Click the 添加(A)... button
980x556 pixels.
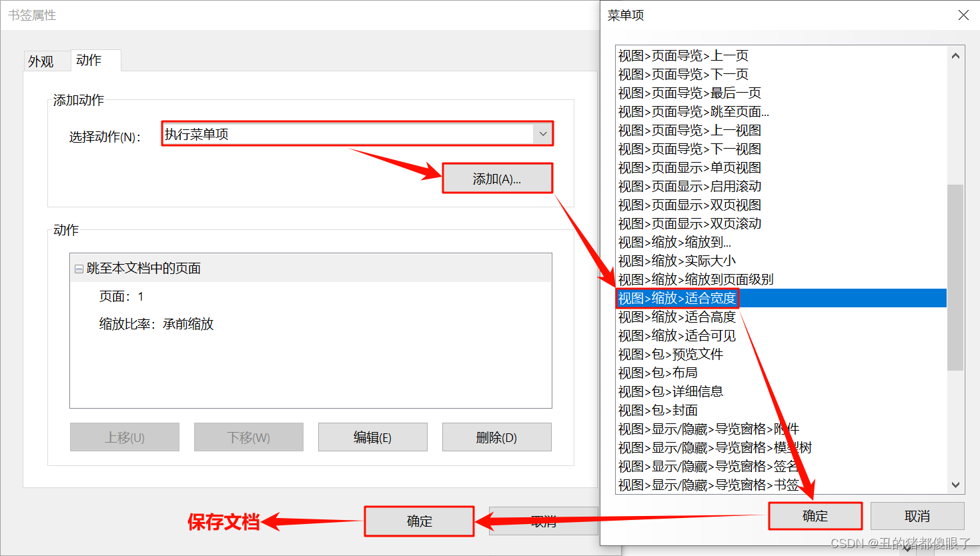pyautogui.click(x=497, y=179)
